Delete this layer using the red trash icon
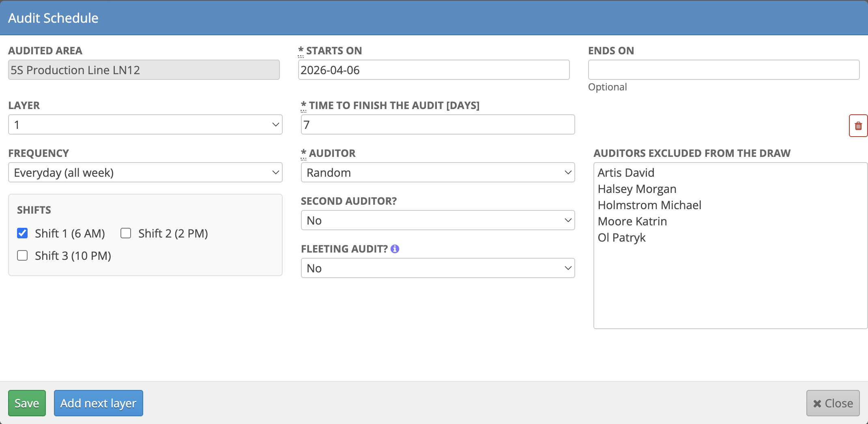868x424 pixels. coord(858,125)
